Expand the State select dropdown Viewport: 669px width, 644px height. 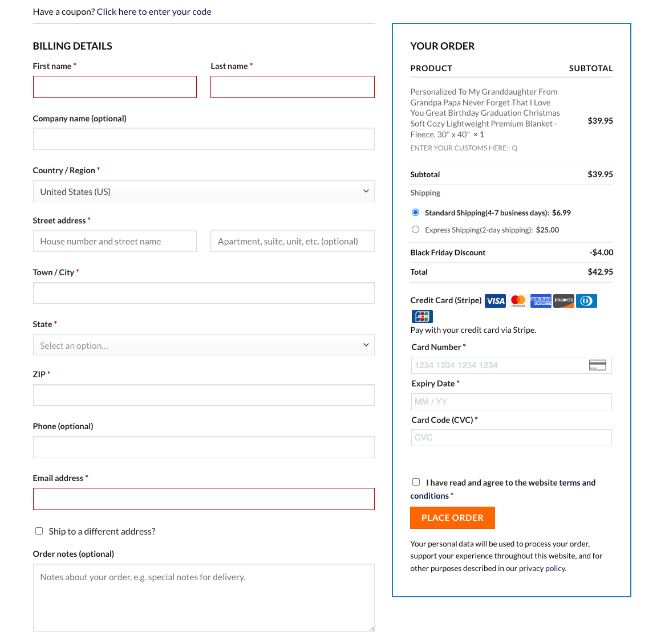204,345
